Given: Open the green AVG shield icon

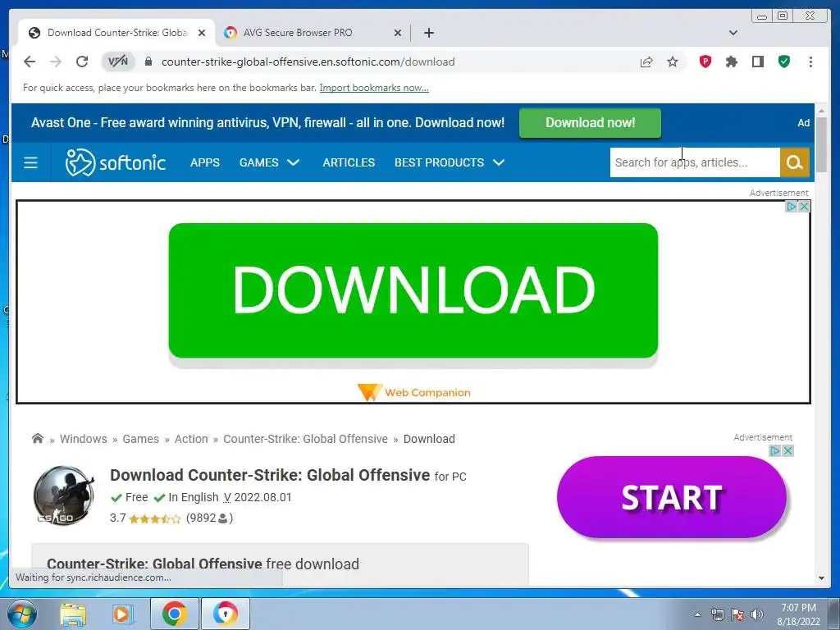Looking at the screenshot, I should 784,62.
